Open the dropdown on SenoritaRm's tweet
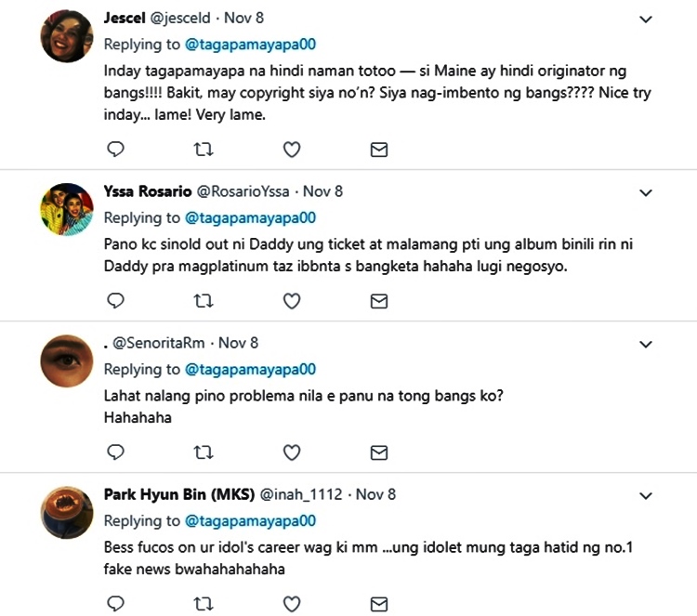The height and width of the screenshot is (616, 697). click(x=646, y=344)
